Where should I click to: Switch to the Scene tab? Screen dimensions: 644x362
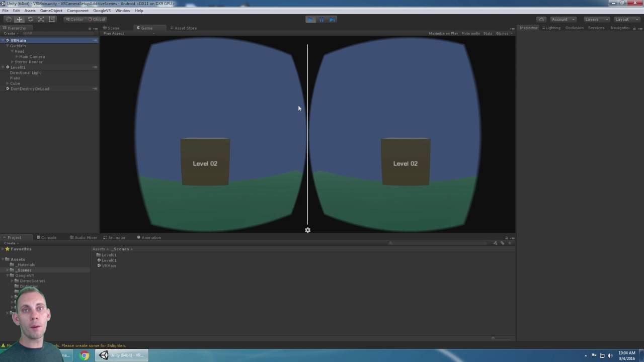111,28
